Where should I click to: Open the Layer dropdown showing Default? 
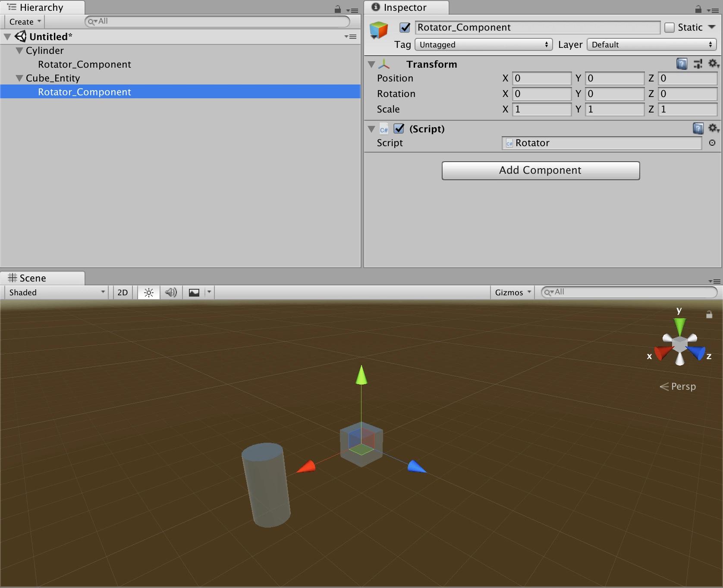coord(651,45)
